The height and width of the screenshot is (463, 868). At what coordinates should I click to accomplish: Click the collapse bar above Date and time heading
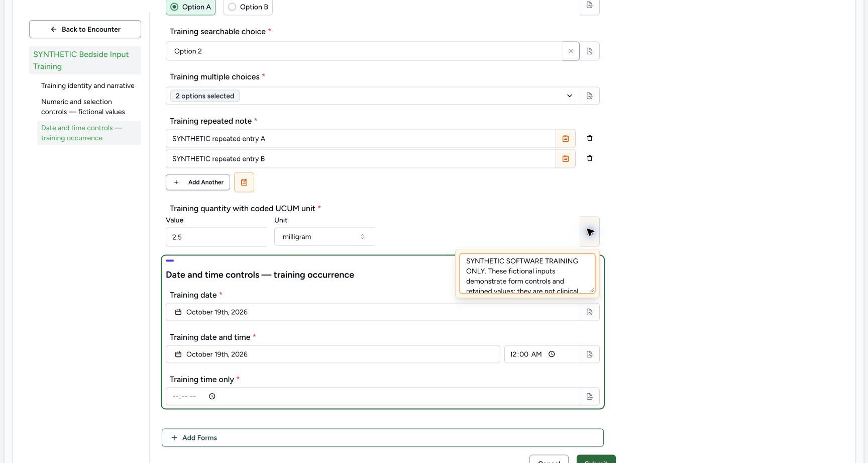point(170,261)
